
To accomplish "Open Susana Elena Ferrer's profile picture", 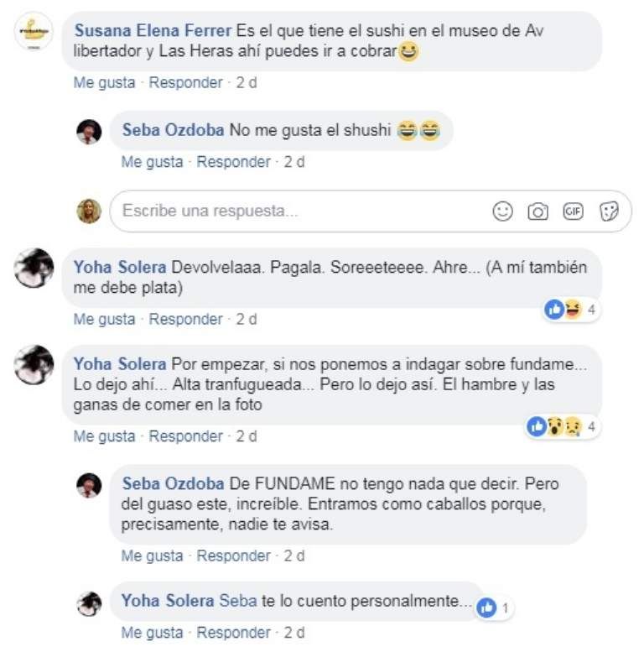I will click(34, 32).
